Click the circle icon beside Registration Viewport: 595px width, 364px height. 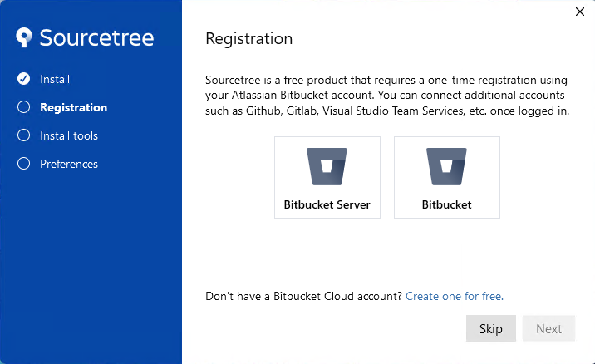[x=23, y=107]
